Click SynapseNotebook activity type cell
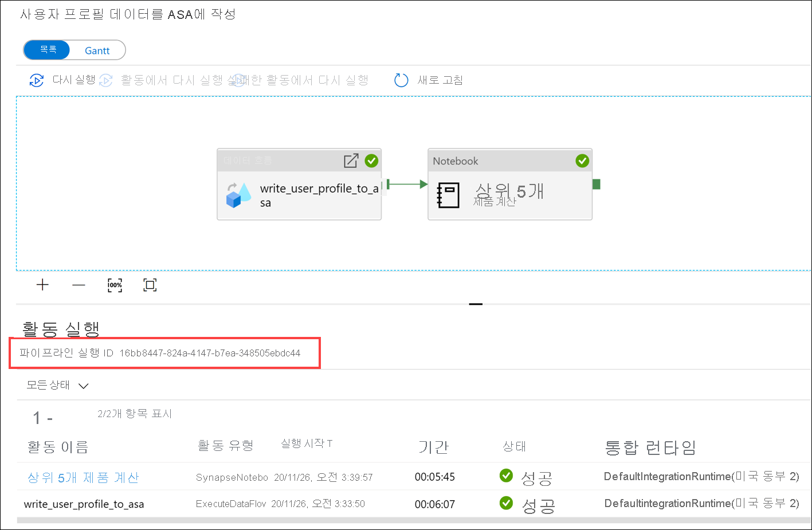Viewport: 812px width, 530px height. pyautogui.click(x=232, y=477)
